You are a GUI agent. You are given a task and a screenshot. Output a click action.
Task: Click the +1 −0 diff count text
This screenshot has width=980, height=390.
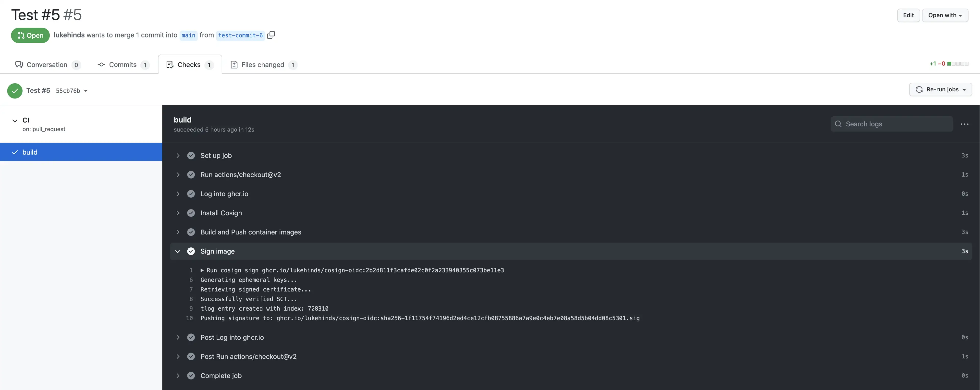tap(937, 64)
